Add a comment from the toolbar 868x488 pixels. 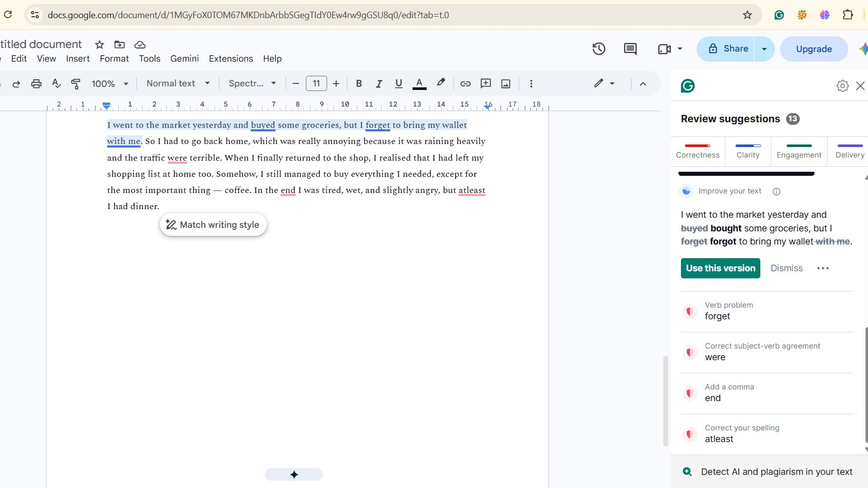coord(486,84)
